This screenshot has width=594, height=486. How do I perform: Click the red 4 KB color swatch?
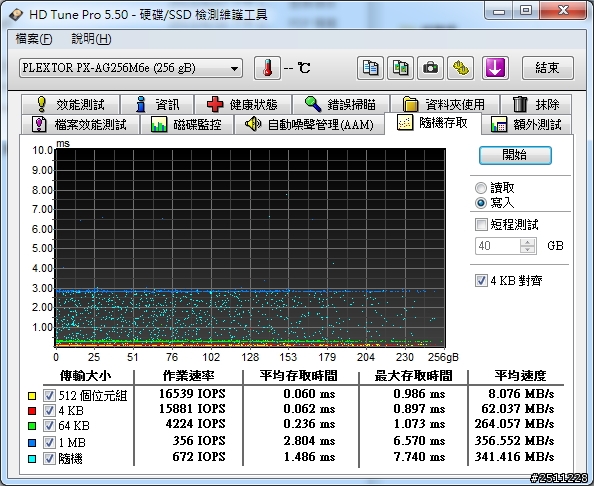click(x=32, y=411)
